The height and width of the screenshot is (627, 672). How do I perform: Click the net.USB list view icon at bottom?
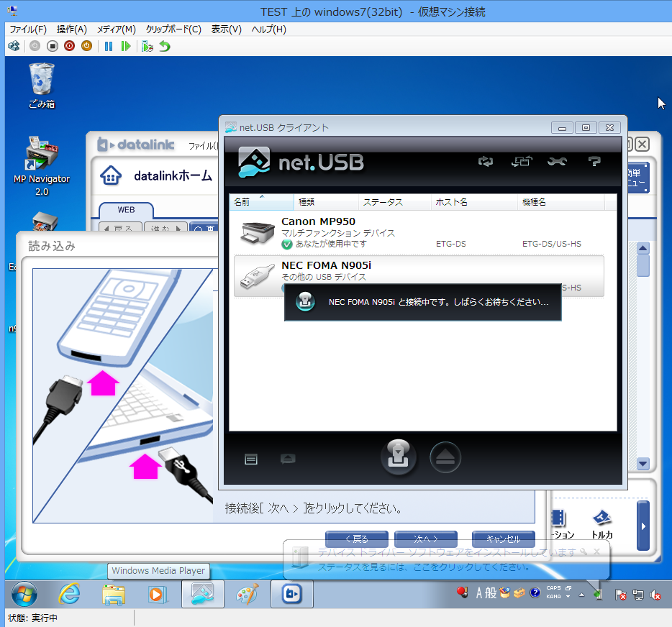[251, 459]
